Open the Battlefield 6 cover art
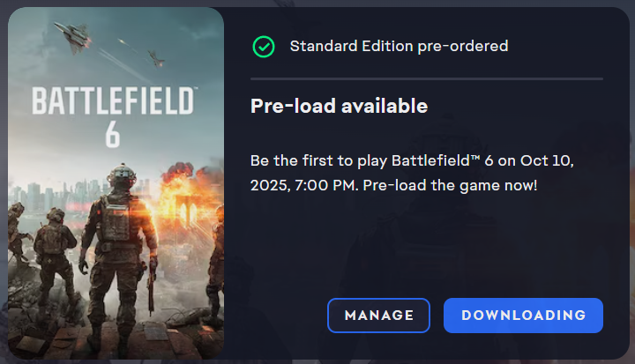This screenshot has width=635, height=364. (x=116, y=182)
